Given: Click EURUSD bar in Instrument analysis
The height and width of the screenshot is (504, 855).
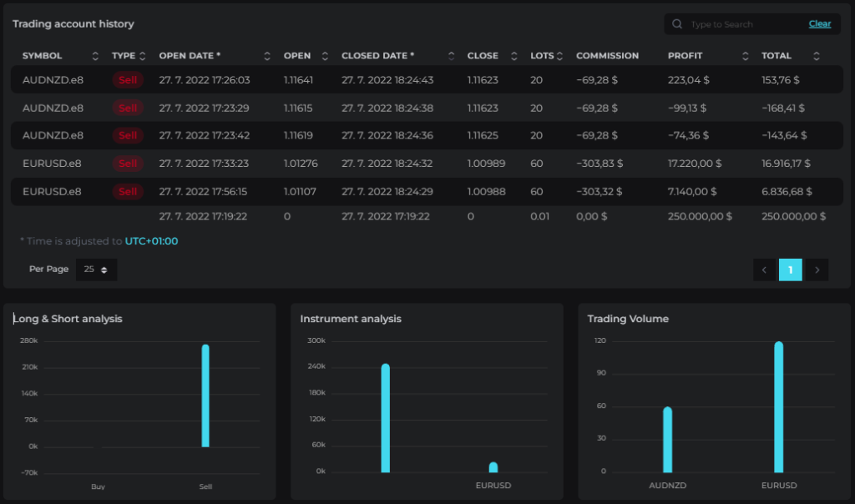Looking at the screenshot, I should coord(493,467).
